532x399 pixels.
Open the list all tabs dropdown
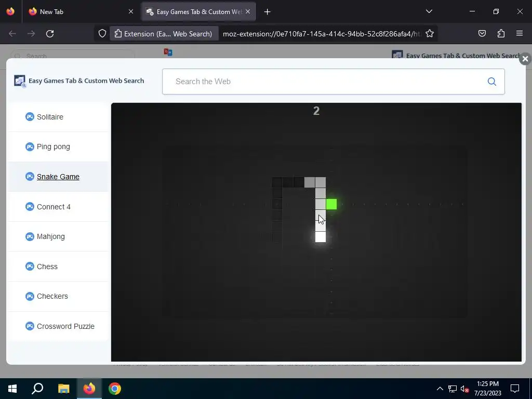[x=429, y=11]
